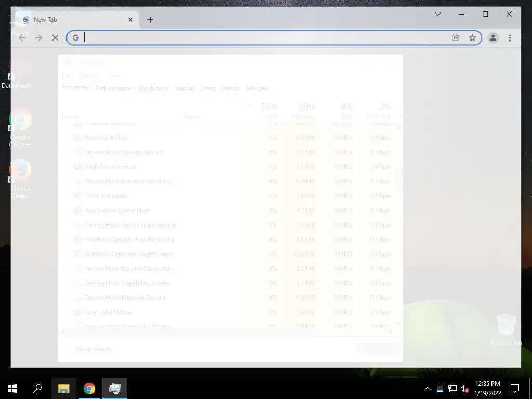The image size is (532, 399).
Task: Open the clock showing 12:35 PM
Action: click(x=487, y=389)
